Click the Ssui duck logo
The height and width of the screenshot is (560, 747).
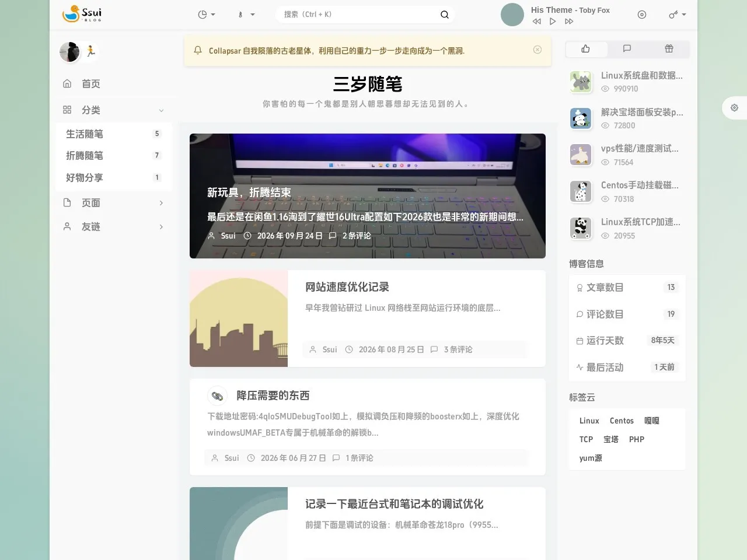[x=82, y=13]
